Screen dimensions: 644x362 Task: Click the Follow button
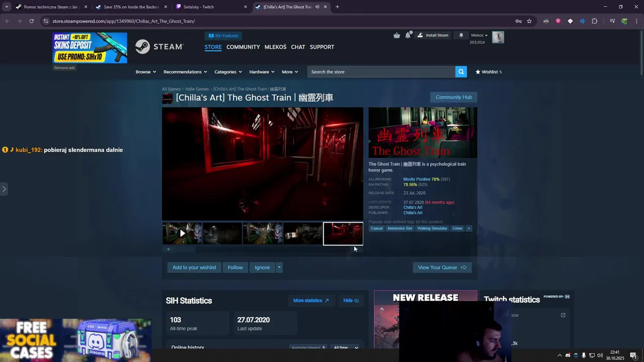pos(235,267)
